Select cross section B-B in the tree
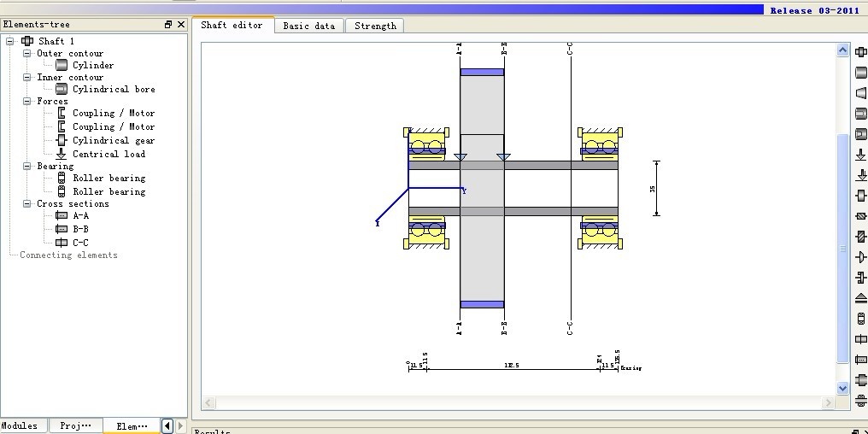Viewport: 868px width, 434px height. [81, 229]
